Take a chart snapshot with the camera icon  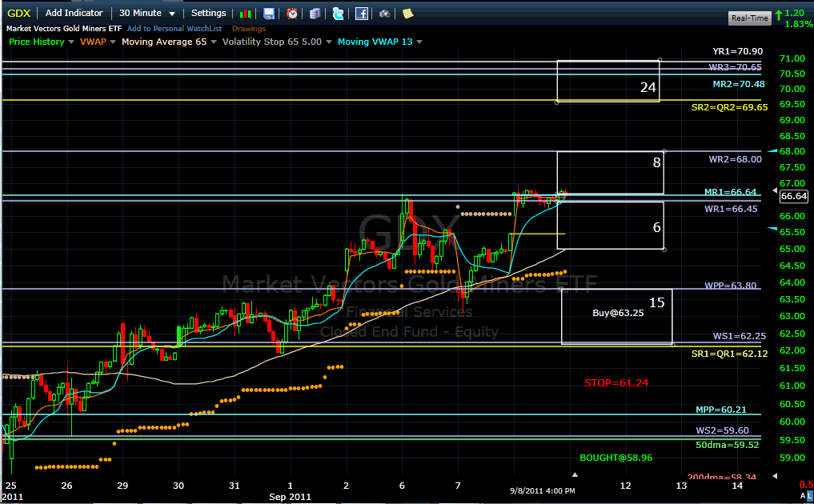click(385, 14)
